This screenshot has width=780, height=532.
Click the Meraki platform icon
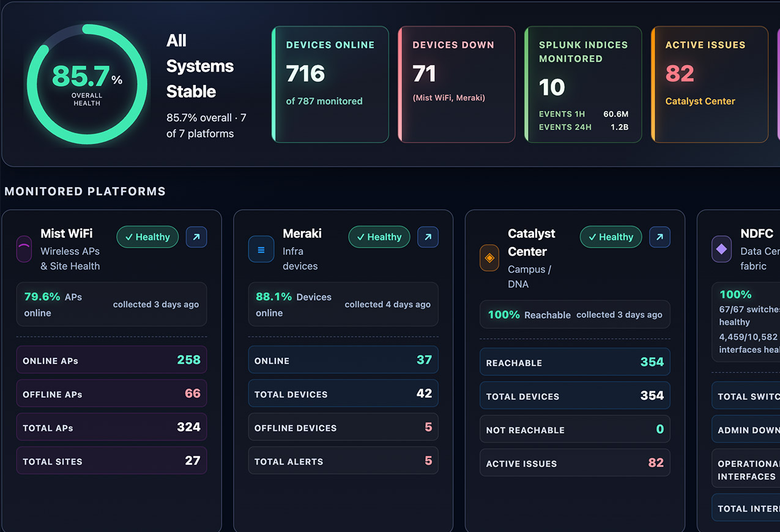click(261, 249)
